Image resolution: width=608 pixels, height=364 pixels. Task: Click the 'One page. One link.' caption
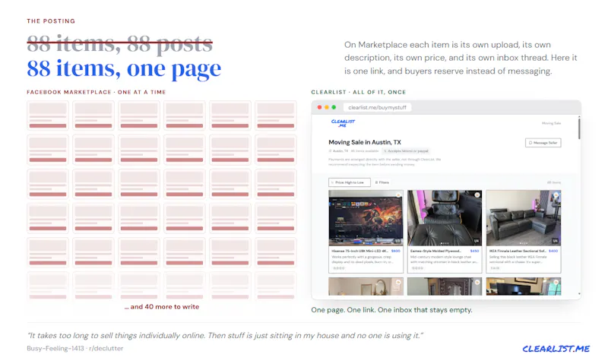point(391,310)
